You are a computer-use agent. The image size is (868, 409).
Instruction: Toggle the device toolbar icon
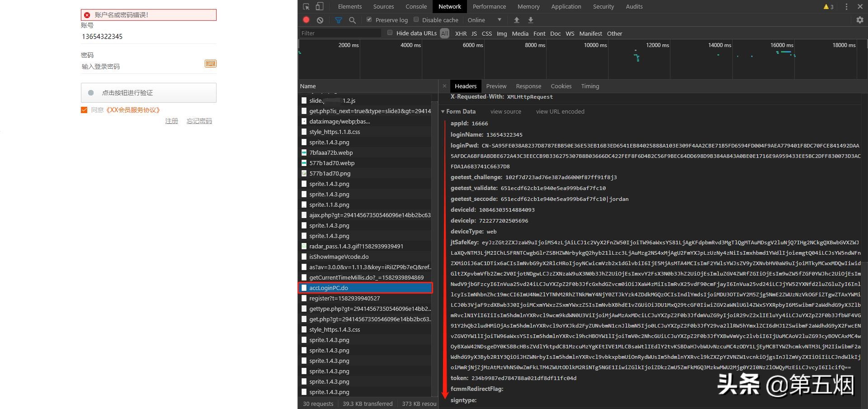[320, 6]
